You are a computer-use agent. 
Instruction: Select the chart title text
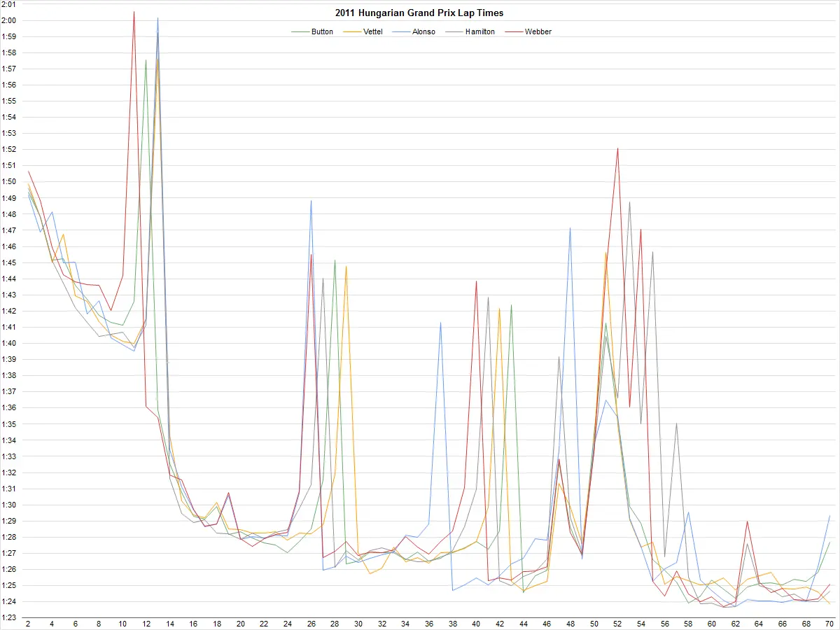click(419, 13)
